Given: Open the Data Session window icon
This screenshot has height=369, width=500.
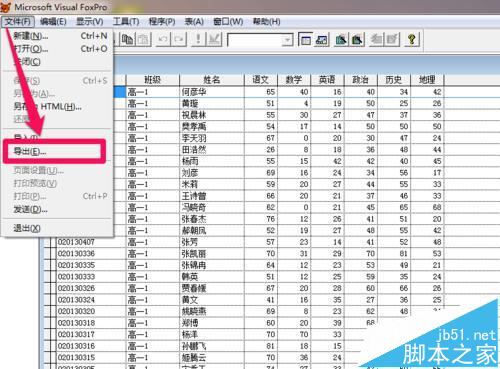Looking at the screenshot, I should 322,40.
